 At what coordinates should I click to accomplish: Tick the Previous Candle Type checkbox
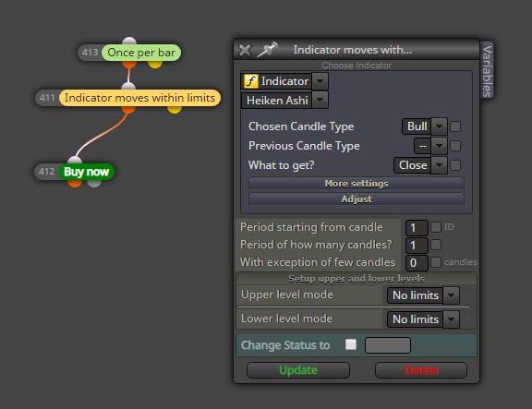[x=455, y=146]
